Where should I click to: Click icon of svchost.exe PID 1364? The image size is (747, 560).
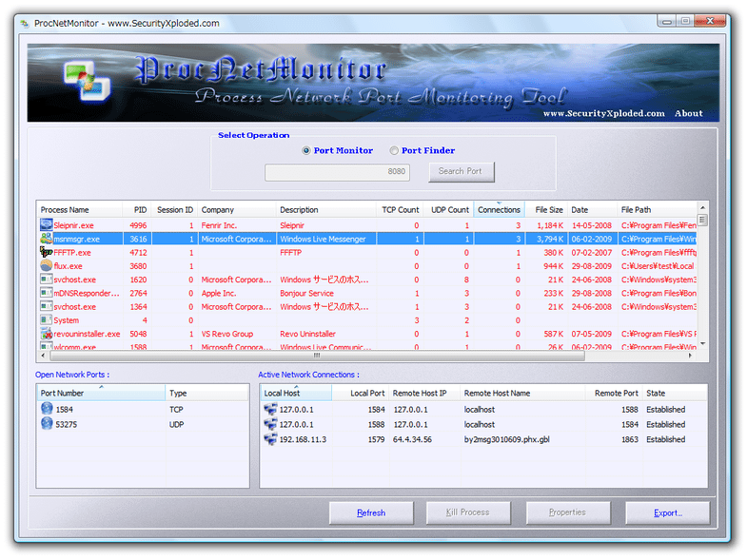point(47,306)
